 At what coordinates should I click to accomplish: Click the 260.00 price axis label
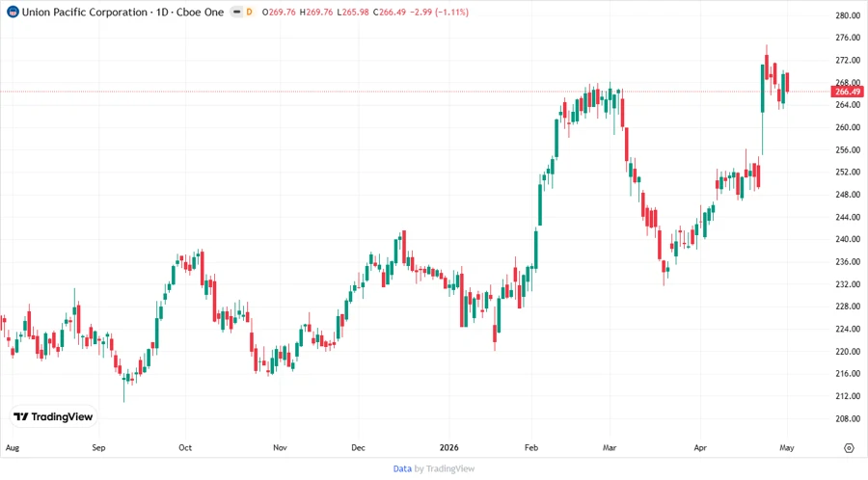pos(848,127)
